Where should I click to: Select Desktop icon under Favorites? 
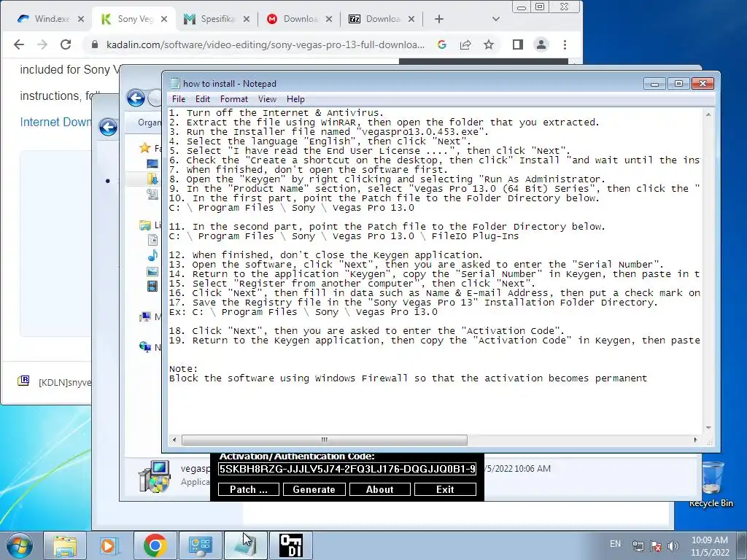pyautogui.click(x=152, y=164)
